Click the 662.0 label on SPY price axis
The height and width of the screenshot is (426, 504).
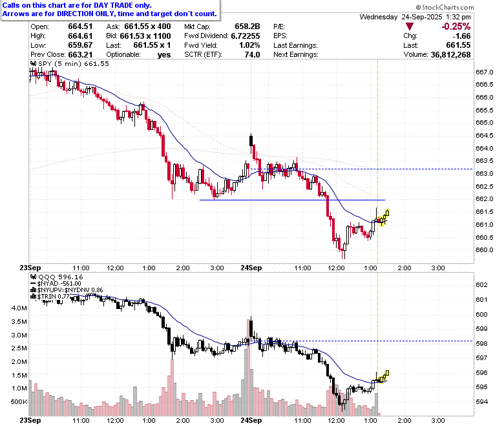coord(485,199)
